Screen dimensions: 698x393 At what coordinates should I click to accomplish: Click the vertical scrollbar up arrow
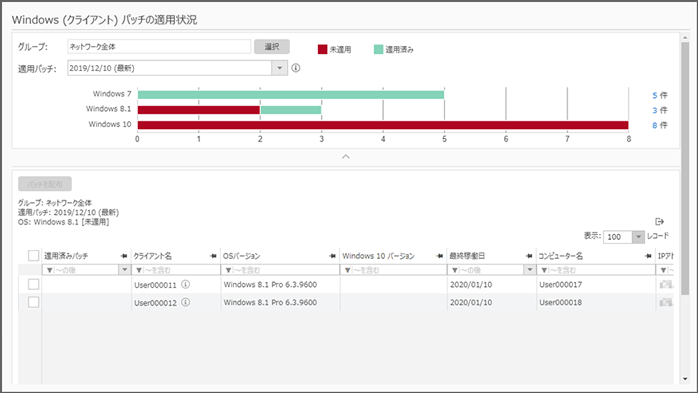(x=685, y=38)
